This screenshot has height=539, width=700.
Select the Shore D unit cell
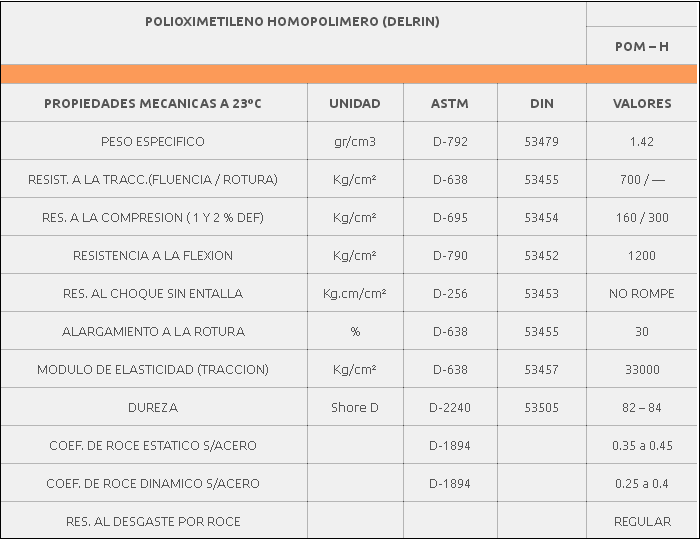pyautogui.click(x=355, y=407)
